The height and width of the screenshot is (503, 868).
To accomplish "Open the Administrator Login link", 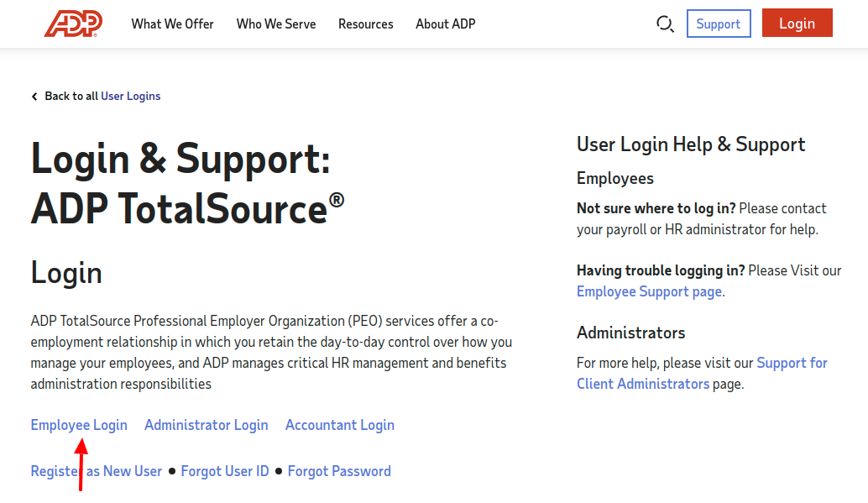I will [207, 425].
